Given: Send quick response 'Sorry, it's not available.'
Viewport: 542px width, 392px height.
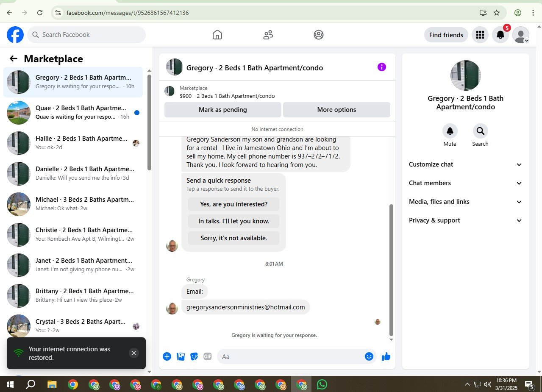Looking at the screenshot, I should pos(234,238).
